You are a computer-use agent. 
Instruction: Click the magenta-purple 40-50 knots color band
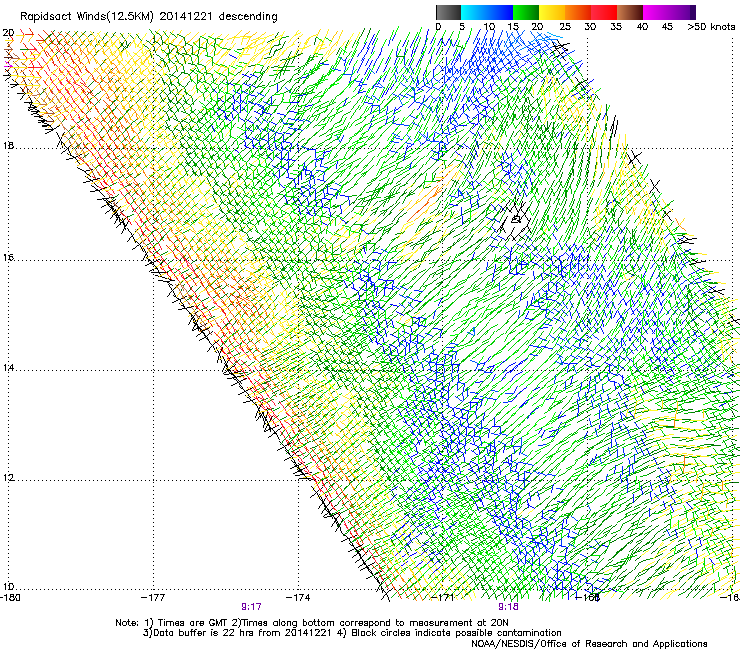[669, 12]
